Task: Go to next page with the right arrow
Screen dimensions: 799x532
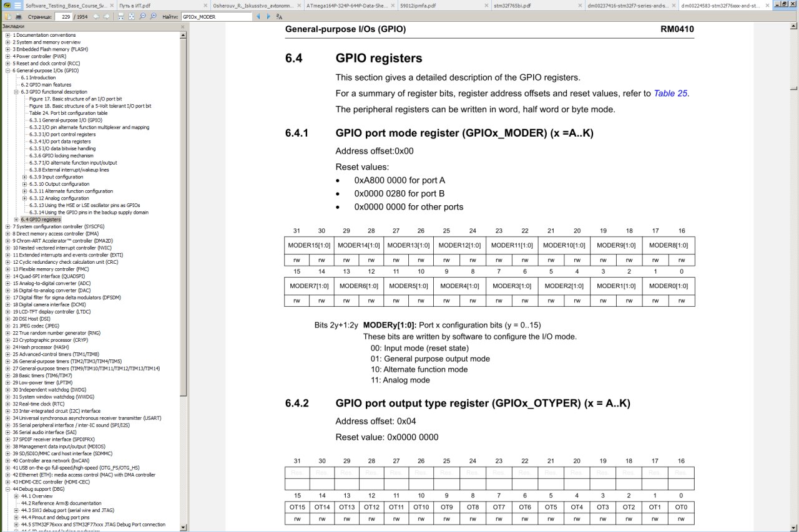Action: click(107, 16)
